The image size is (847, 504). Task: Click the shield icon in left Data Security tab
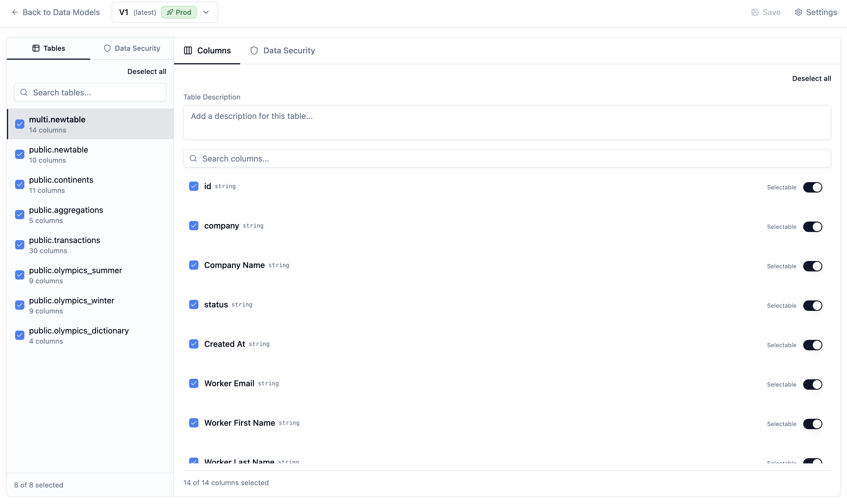107,48
